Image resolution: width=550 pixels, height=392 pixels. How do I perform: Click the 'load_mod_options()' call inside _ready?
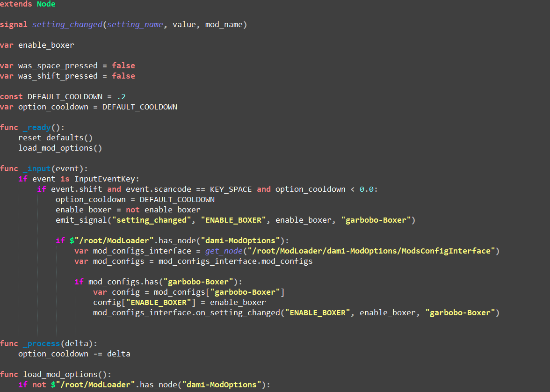[60, 148]
